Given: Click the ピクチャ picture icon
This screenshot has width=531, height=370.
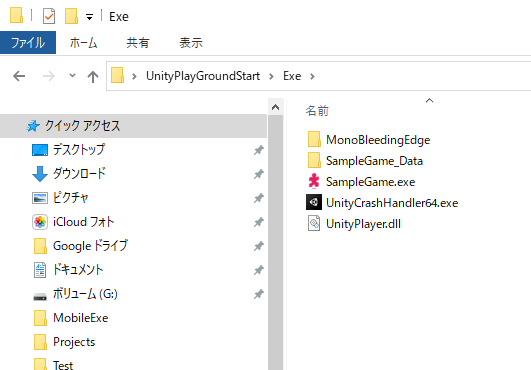Looking at the screenshot, I should pos(40,198).
